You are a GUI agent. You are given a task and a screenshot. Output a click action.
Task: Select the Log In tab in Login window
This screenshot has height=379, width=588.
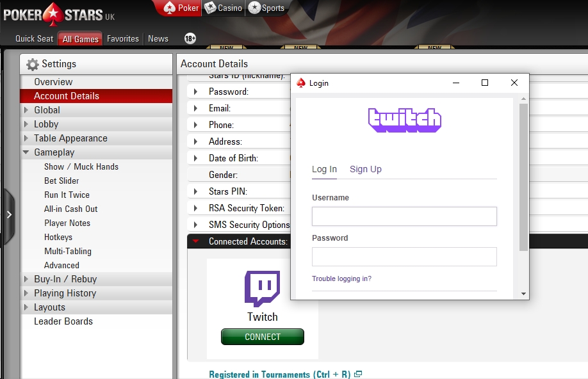click(324, 170)
